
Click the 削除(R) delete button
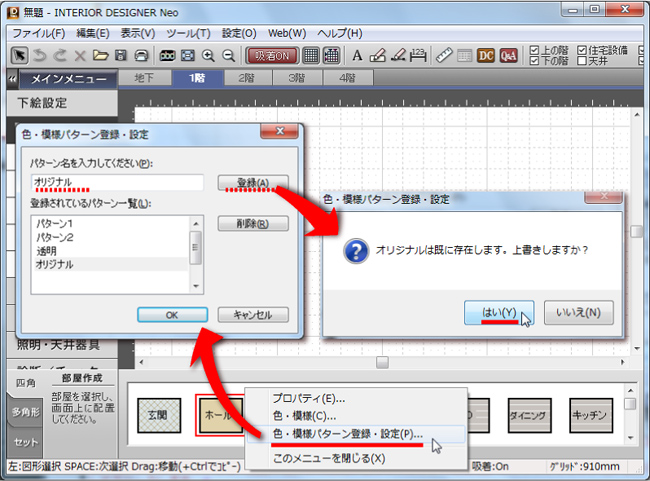click(x=253, y=223)
